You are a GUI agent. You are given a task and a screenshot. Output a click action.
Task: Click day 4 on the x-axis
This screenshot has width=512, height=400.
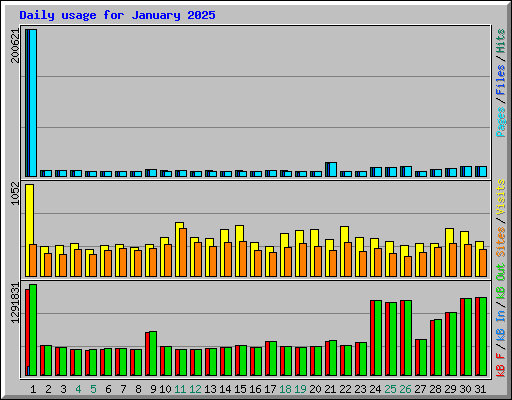pyautogui.click(x=78, y=389)
